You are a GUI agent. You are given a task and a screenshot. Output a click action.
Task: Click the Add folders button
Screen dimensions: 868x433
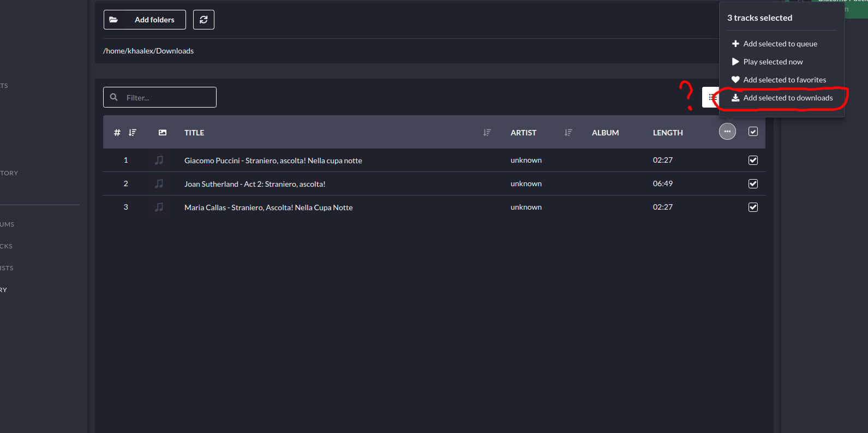click(145, 20)
